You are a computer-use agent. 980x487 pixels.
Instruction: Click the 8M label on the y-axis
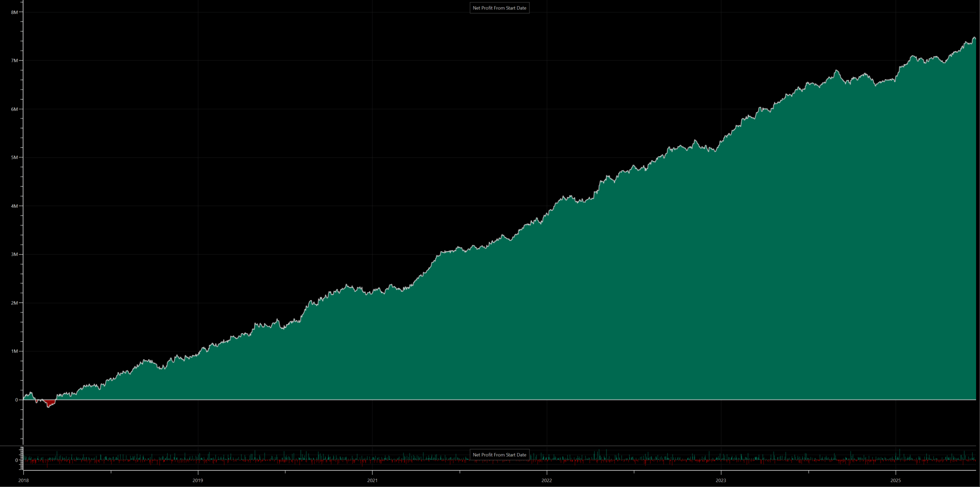pyautogui.click(x=15, y=12)
